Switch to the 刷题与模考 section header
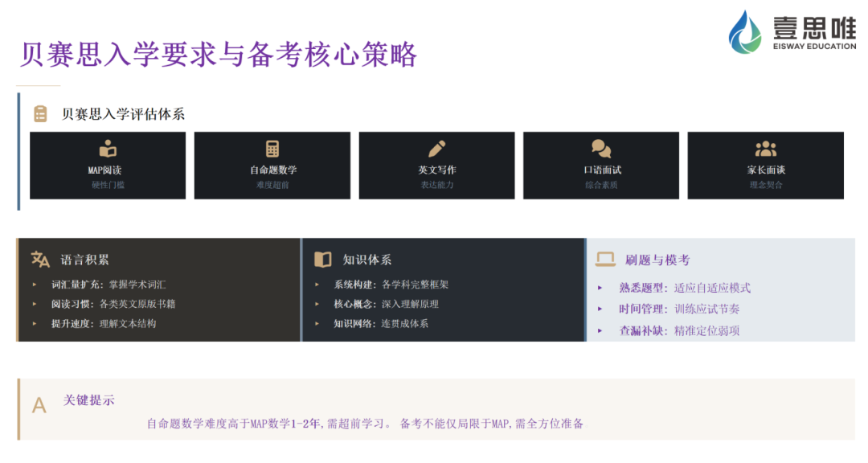 tap(659, 259)
